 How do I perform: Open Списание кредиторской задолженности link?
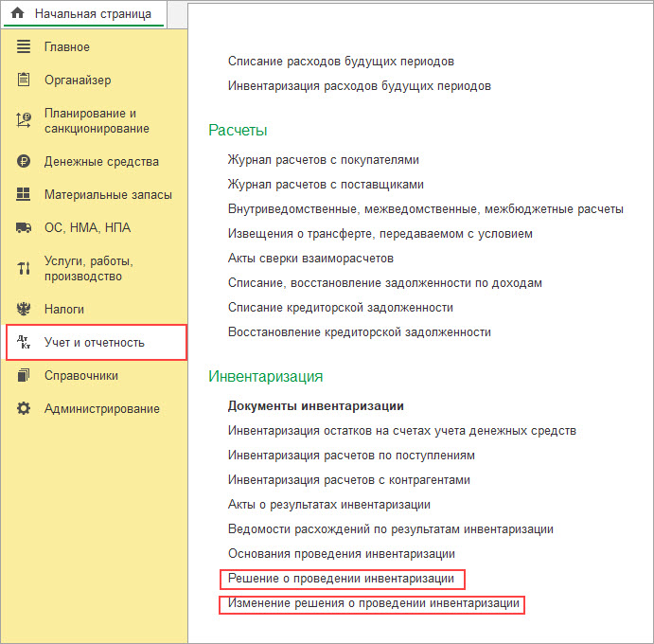point(340,308)
